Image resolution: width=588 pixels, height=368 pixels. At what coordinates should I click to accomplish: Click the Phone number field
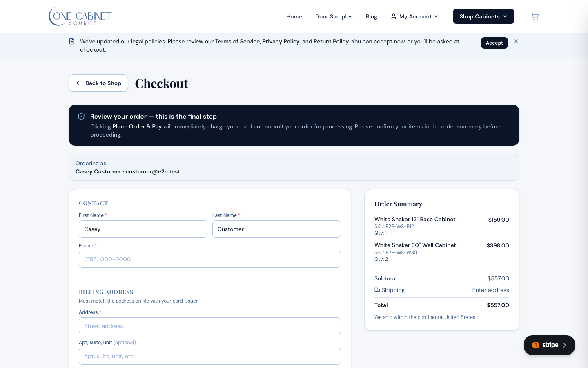click(210, 259)
